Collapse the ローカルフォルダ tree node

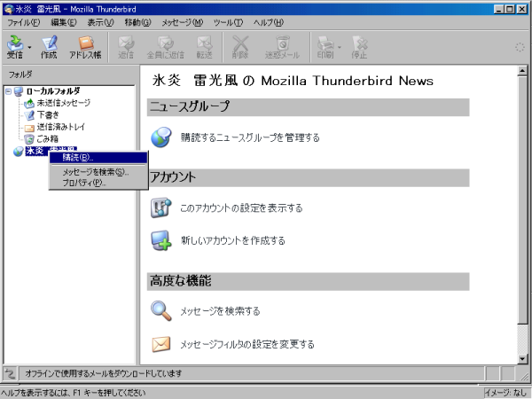[9, 91]
